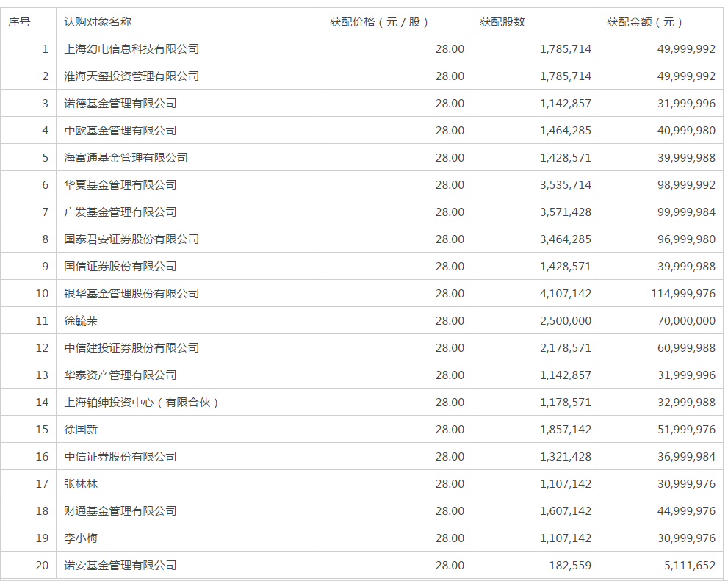Select amount 114,999,976

click(683, 293)
